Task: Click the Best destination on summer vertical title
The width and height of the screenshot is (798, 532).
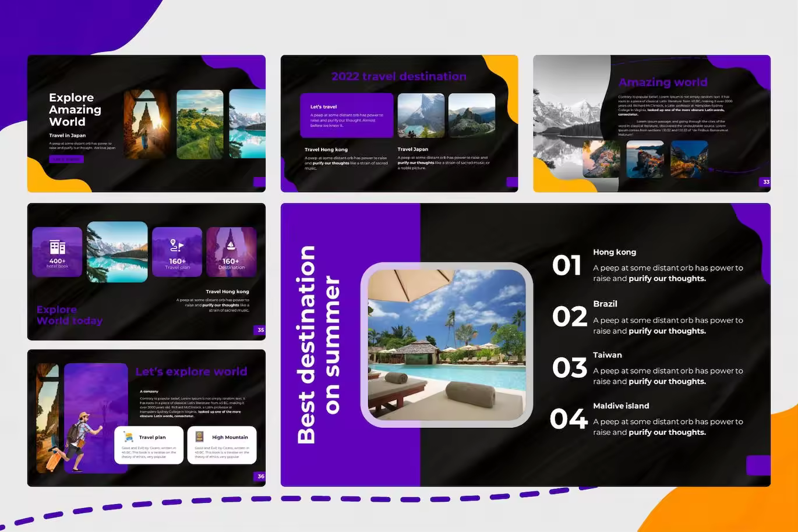Action: (318, 345)
